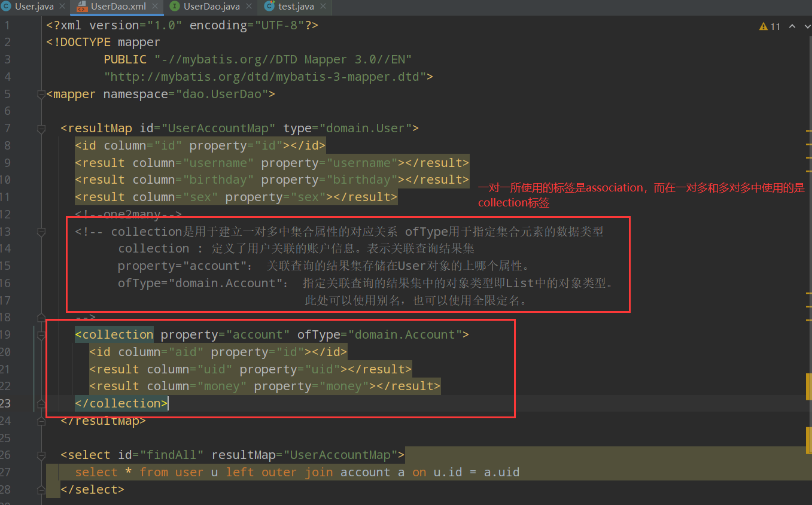The image size is (812, 505).
Task: Place cursor in the xml version declaration
Action: point(182,25)
